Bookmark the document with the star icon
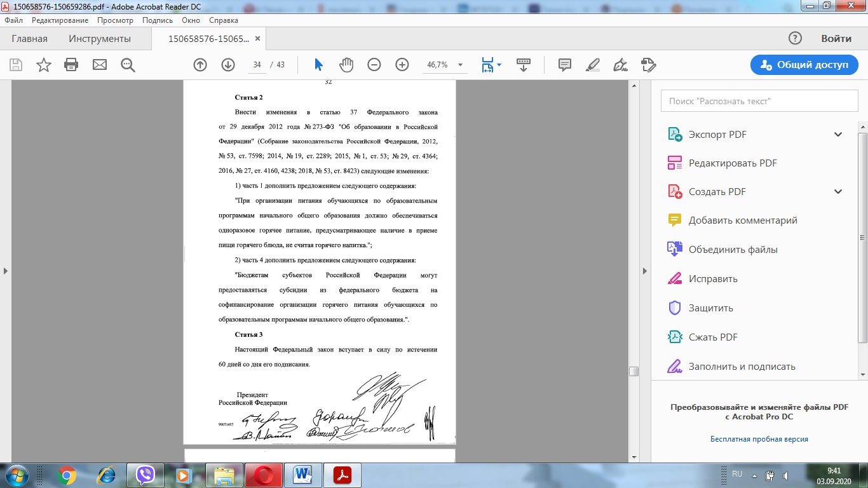The image size is (868, 488). (44, 65)
